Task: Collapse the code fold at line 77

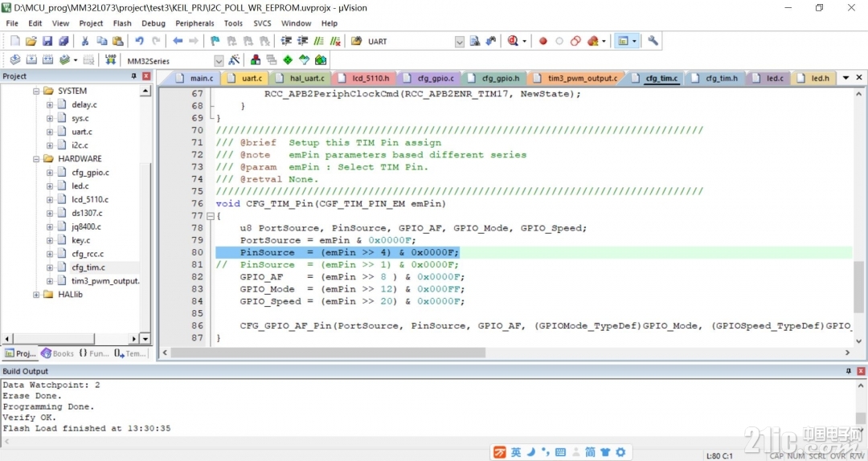Action: point(211,216)
